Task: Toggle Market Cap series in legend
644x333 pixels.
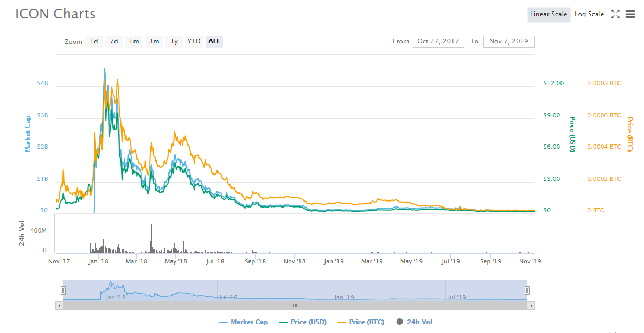Action: tap(244, 322)
